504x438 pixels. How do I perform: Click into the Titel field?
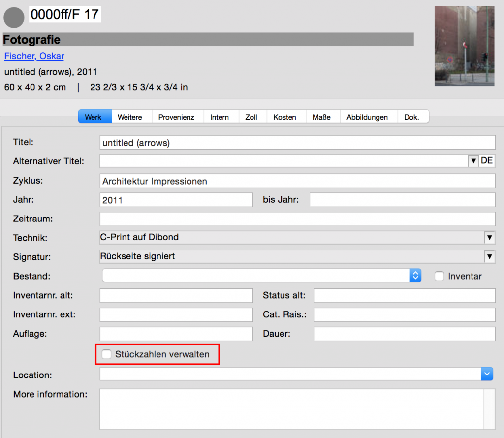(x=297, y=143)
